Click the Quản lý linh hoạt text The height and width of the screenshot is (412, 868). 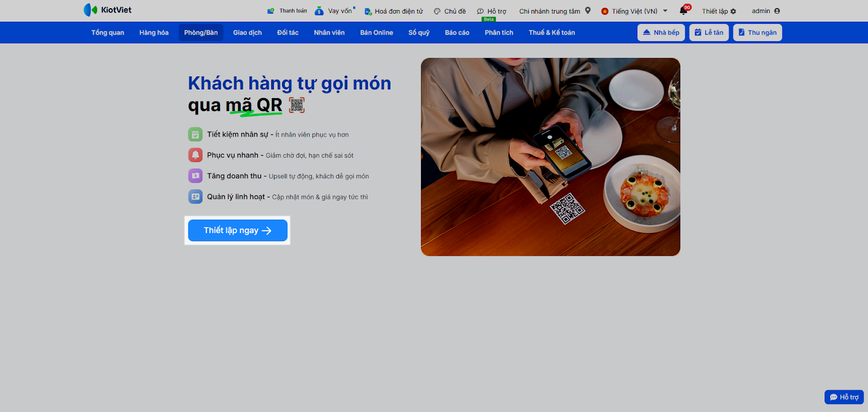(x=236, y=197)
